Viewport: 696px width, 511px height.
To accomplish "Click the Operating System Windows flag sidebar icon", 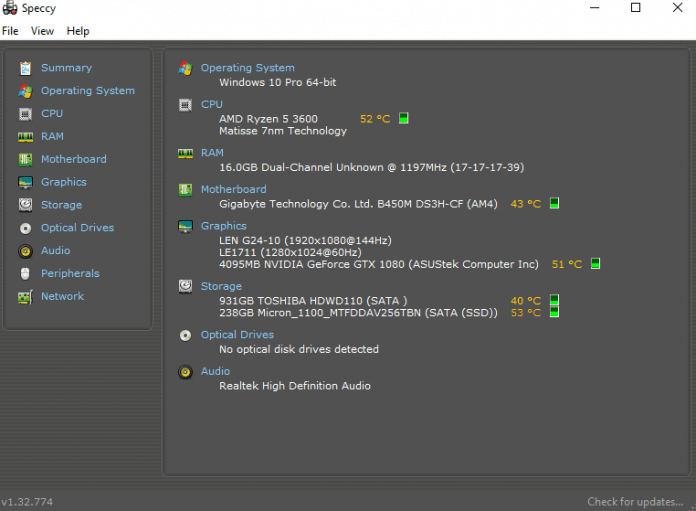I will tap(25, 91).
